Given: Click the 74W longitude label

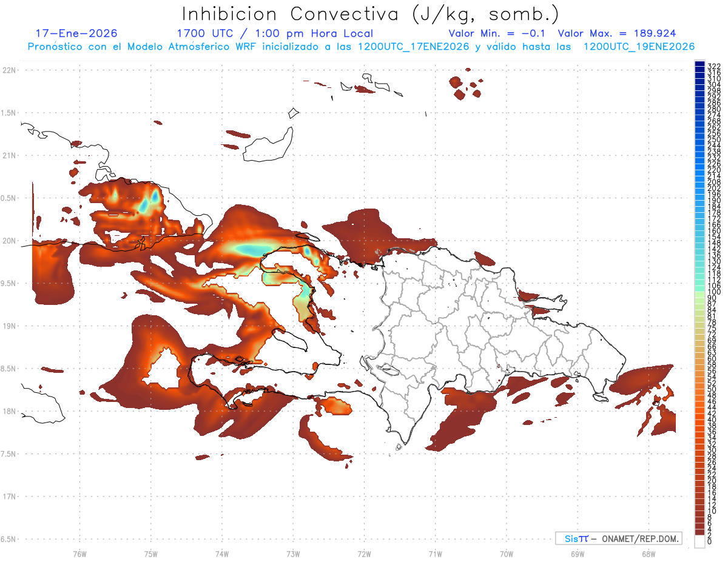Looking at the screenshot, I should pos(222,553).
